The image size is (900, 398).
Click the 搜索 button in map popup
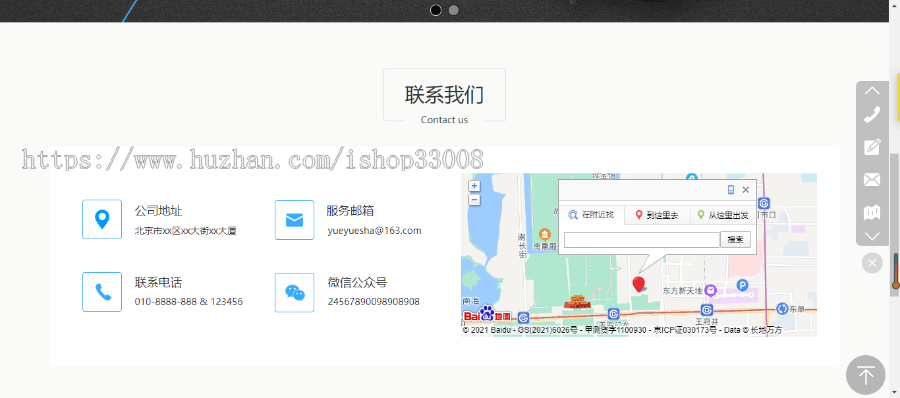[x=735, y=239]
